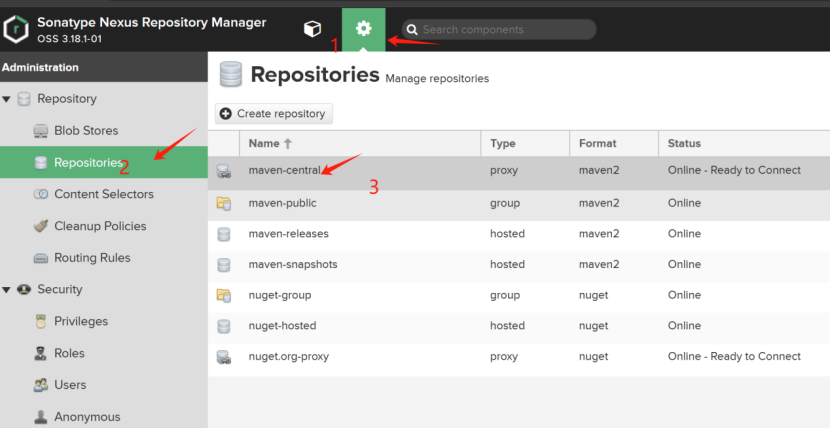Click the Roles icon

[40, 353]
